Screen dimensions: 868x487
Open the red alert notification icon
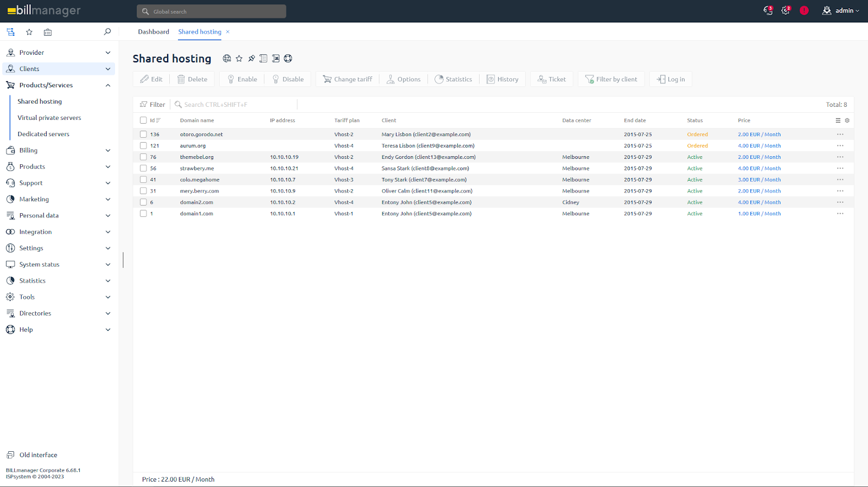[x=804, y=10]
